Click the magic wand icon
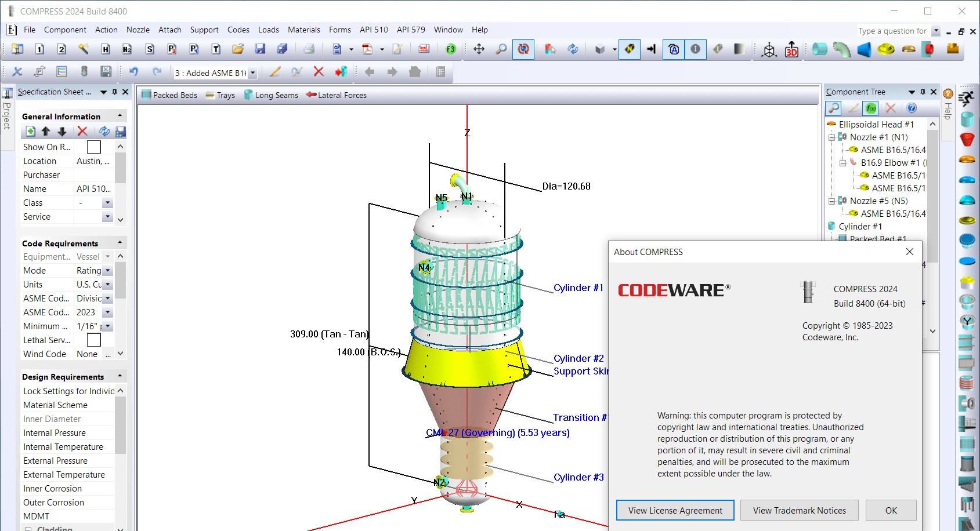Image resolution: width=980 pixels, height=531 pixels. [x=84, y=49]
